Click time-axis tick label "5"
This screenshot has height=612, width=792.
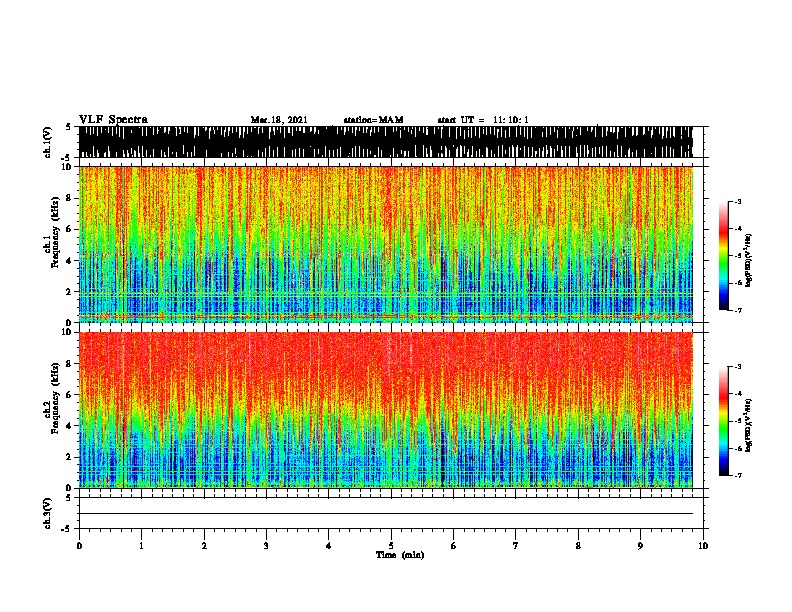tap(391, 546)
